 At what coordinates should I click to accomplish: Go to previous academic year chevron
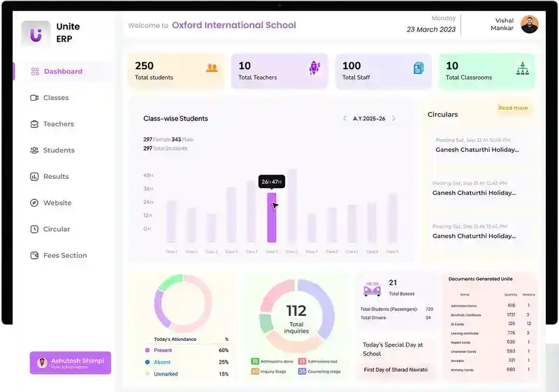pyautogui.click(x=344, y=118)
